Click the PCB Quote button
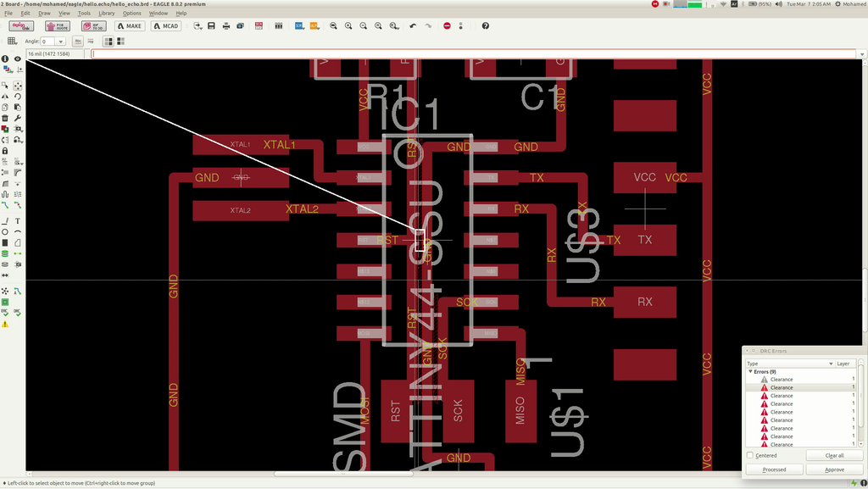The width and height of the screenshot is (868, 489). point(58,26)
